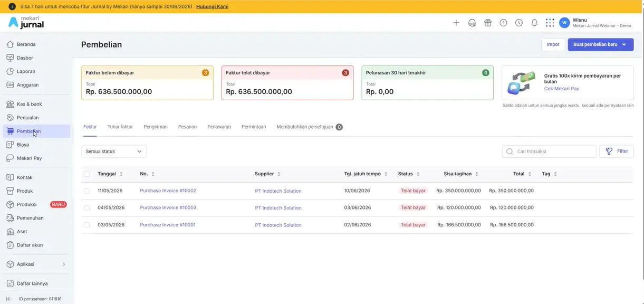Open the activity history clock icon
This screenshot has height=304, width=644.
519,23
